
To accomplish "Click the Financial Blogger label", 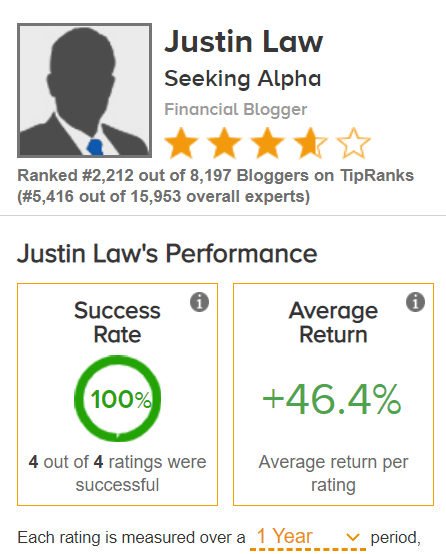I will tap(236, 110).
